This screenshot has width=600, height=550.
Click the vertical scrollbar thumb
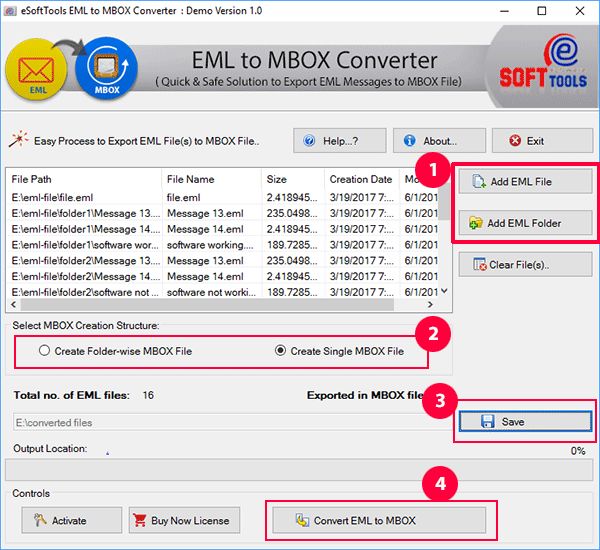[x=444, y=202]
